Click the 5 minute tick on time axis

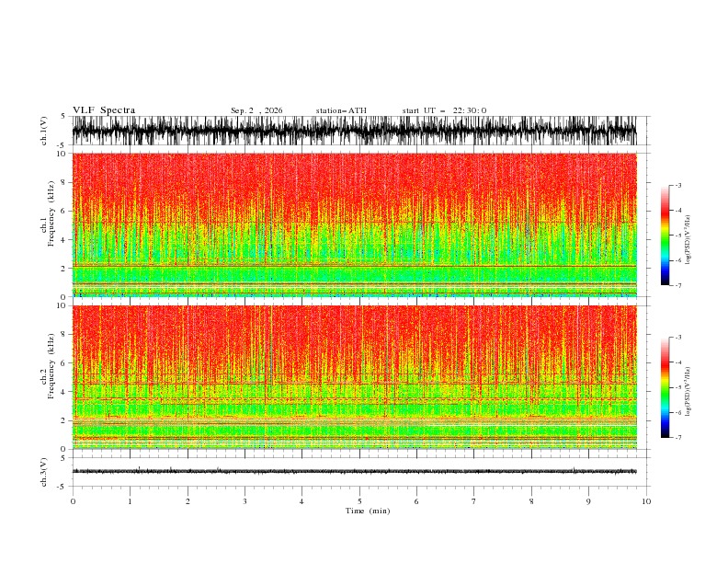[x=359, y=501]
